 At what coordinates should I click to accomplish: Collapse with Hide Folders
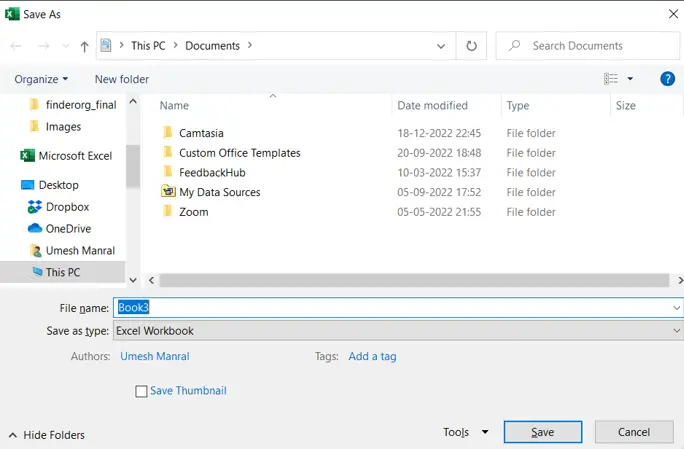click(47, 435)
